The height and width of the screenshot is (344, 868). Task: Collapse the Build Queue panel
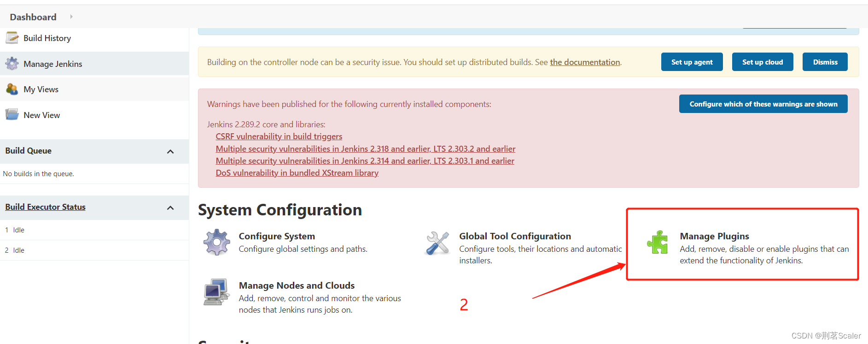point(170,151)
